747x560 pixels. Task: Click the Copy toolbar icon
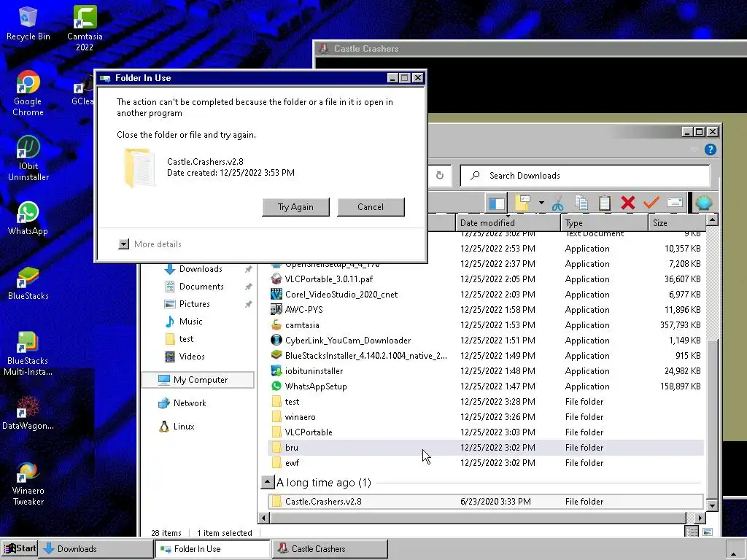click(581, 203)
